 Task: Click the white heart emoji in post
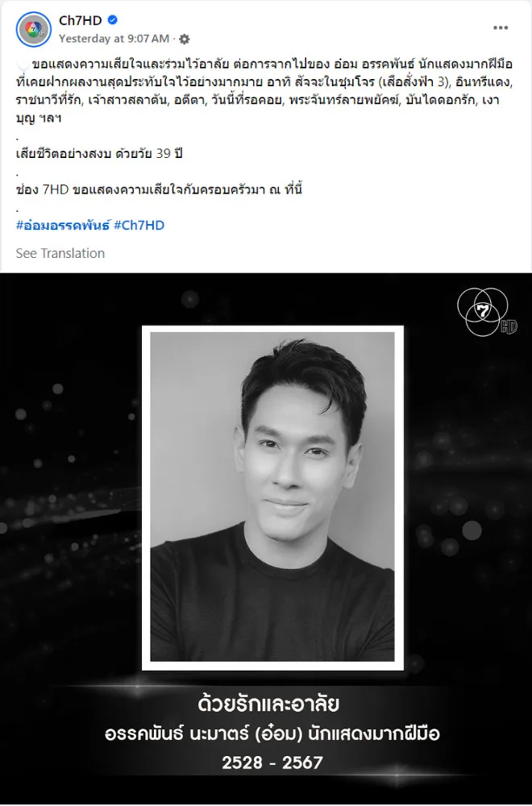point(23,65)
